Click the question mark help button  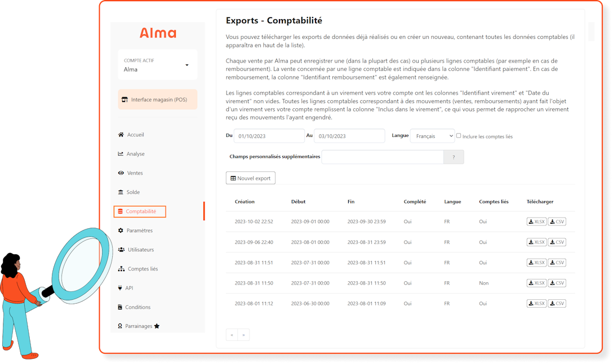coord(454,157)
